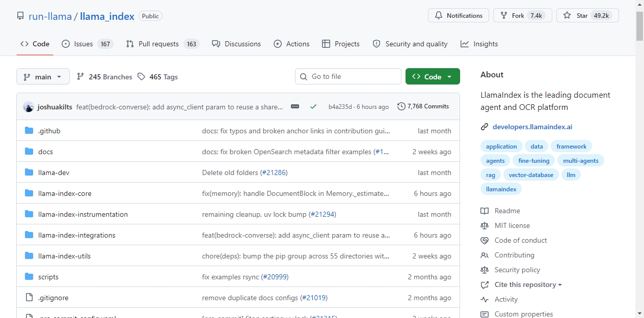Click the llama-index-utils folder icon
This screenshot has height=318, width=644.
coord(29,256)
